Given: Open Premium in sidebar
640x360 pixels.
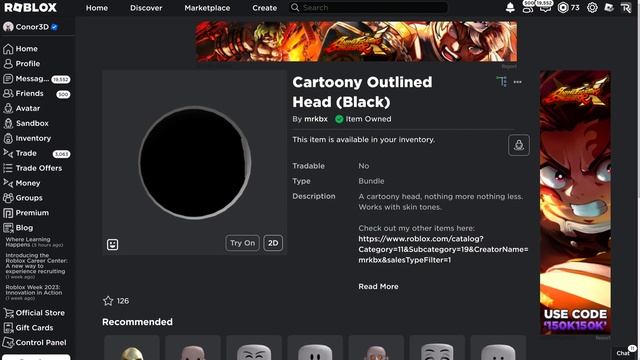Looking at the screenshot, I should click(26, 213).
